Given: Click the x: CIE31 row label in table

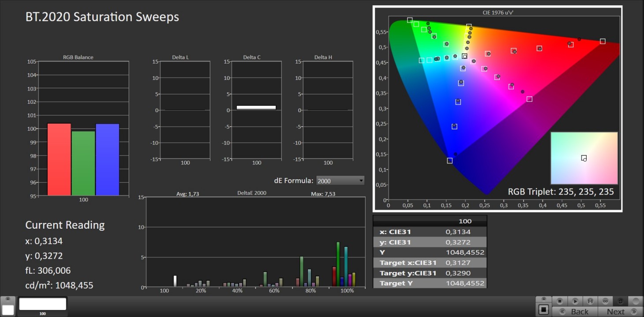Looking at the screenshot, I should (x=395, y=232).
